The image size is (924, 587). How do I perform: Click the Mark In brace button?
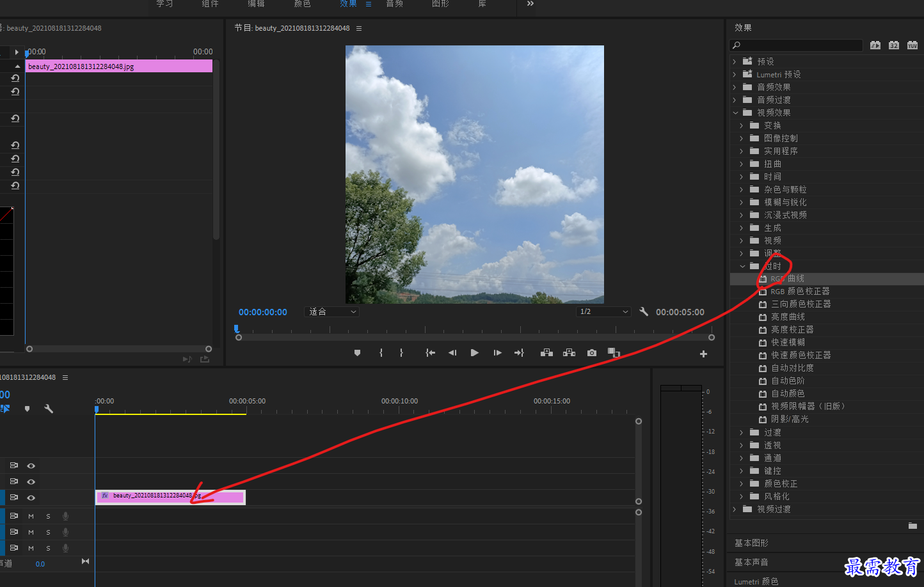(x=381, y=353)
